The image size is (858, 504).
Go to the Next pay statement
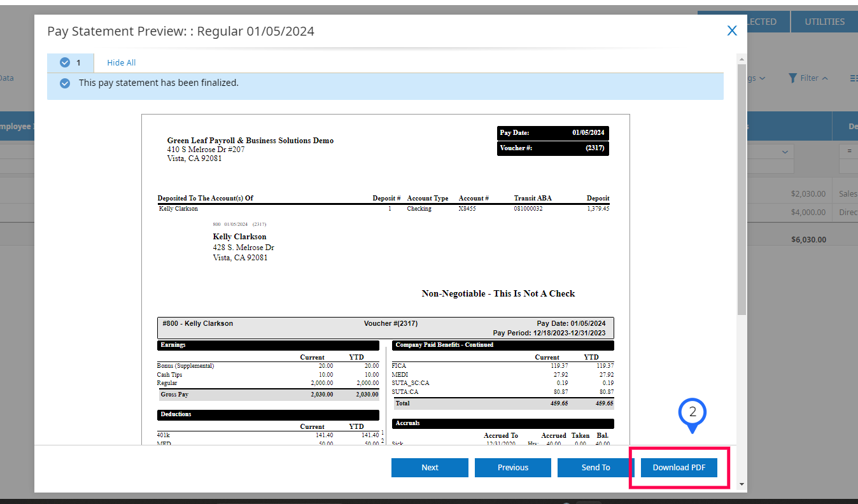click(430, 467)
